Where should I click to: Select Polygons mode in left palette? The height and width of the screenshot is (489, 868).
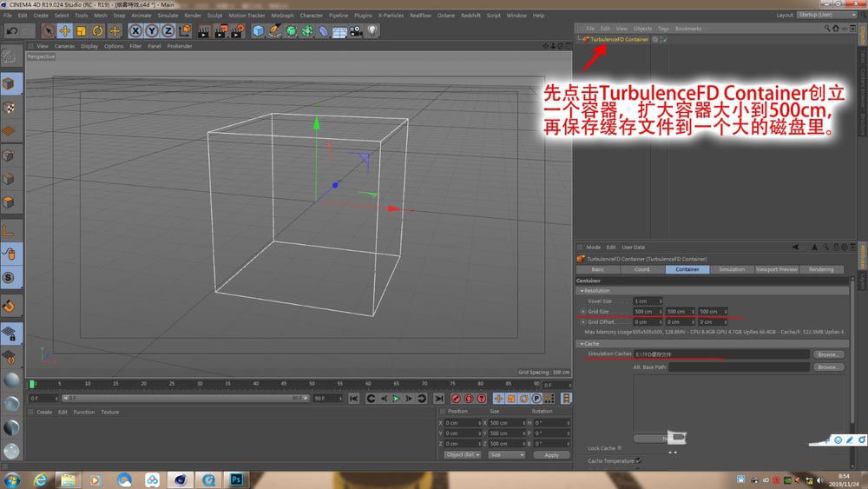9,202
